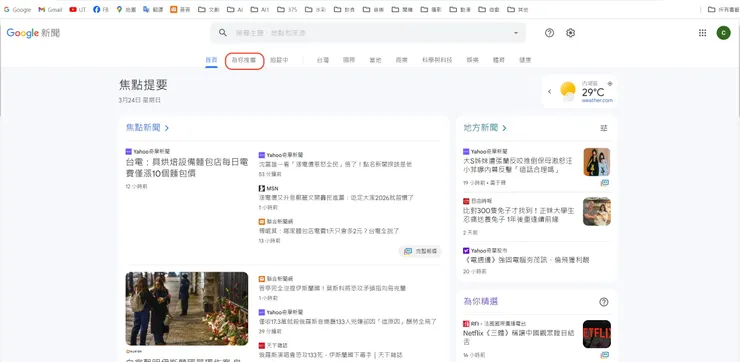Open the AI bookmark folder
Screen dimensions: 740x362
[x=235, y=9]
